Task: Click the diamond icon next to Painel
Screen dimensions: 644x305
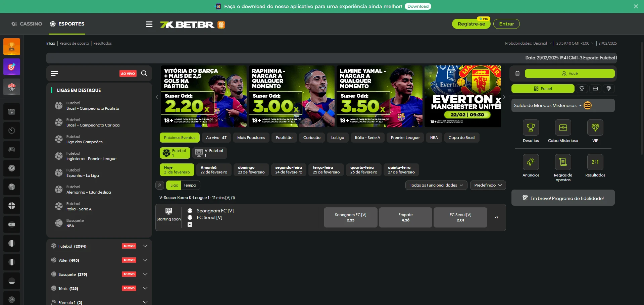Action: (x=609, y=89)
